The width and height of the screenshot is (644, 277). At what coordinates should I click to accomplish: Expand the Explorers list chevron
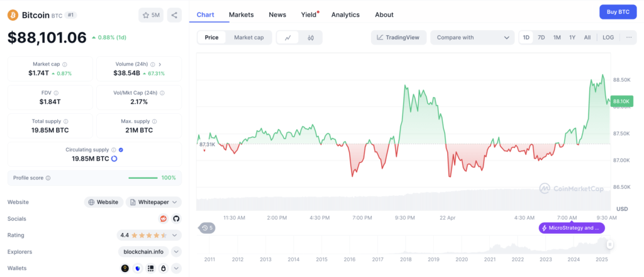[176, 252]
